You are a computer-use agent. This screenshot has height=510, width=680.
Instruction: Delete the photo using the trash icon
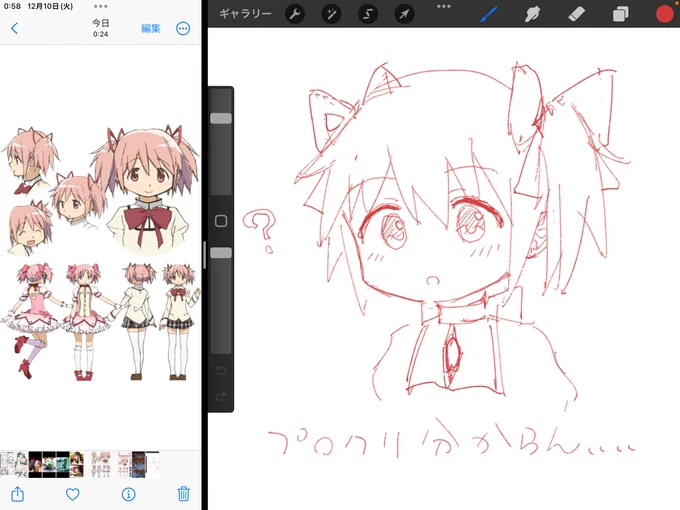coord(183,494)
